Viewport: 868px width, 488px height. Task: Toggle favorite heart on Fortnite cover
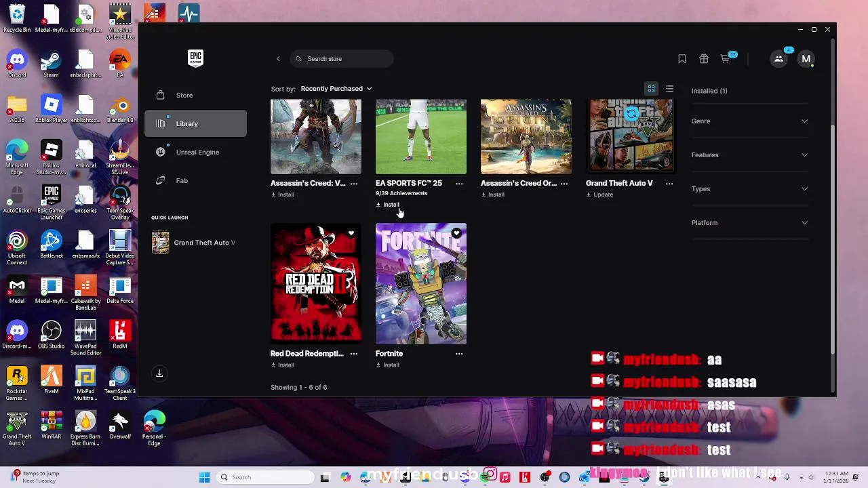(456, 233)
